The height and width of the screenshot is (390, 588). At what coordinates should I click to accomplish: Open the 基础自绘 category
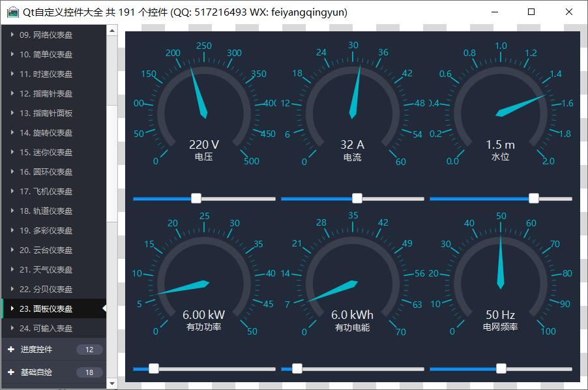click(37, 372)
